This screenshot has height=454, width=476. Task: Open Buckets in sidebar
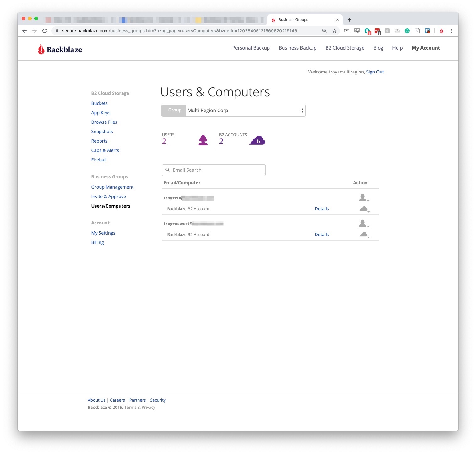point(99,103)
